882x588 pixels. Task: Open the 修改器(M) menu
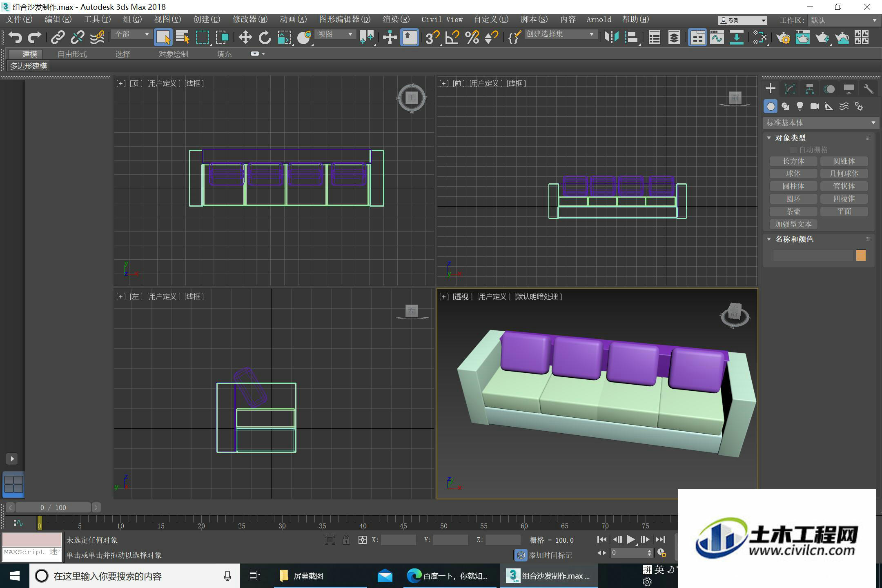(x=250, y=20)
